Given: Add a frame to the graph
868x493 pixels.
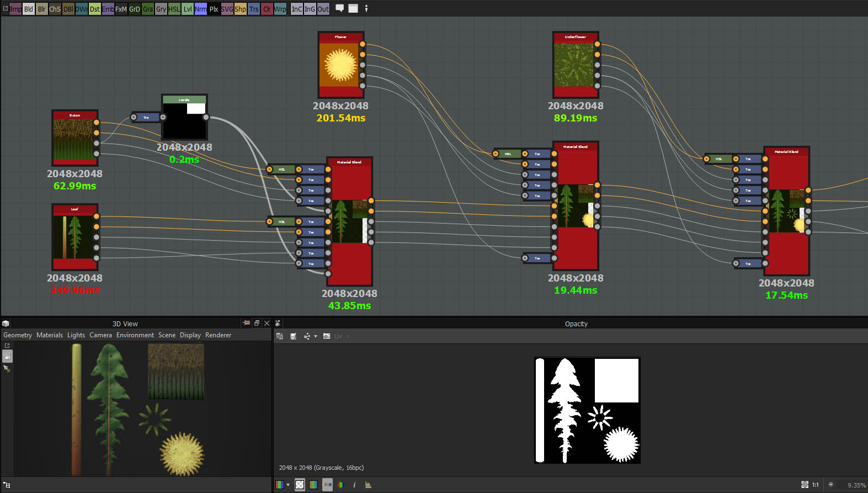Looking at the screenshot, I should coord(353,8).
